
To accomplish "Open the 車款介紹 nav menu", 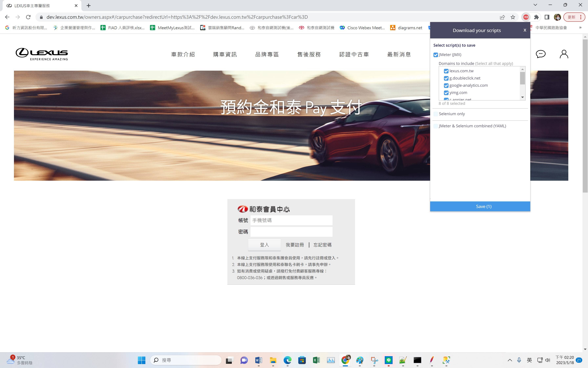I will (183, 54).
